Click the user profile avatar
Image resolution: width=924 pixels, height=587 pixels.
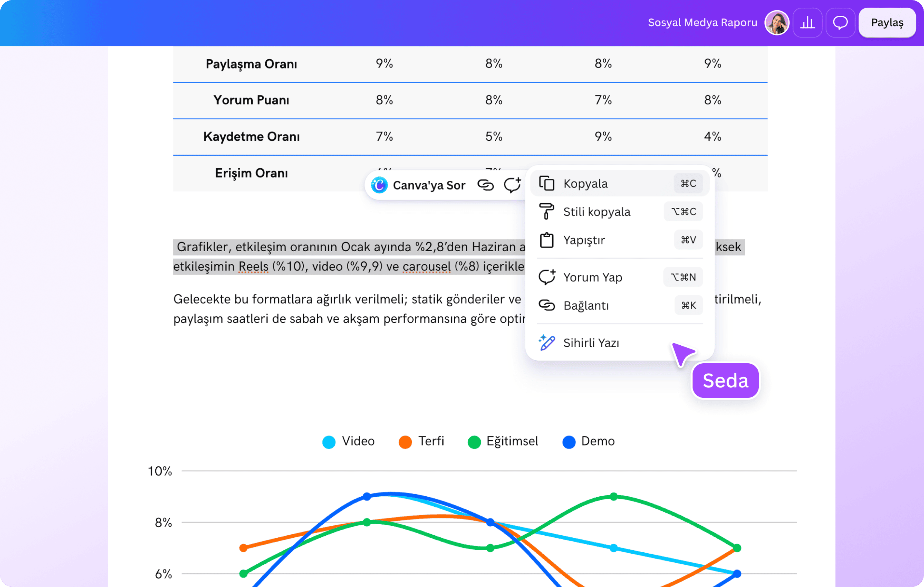pos(777,23)
